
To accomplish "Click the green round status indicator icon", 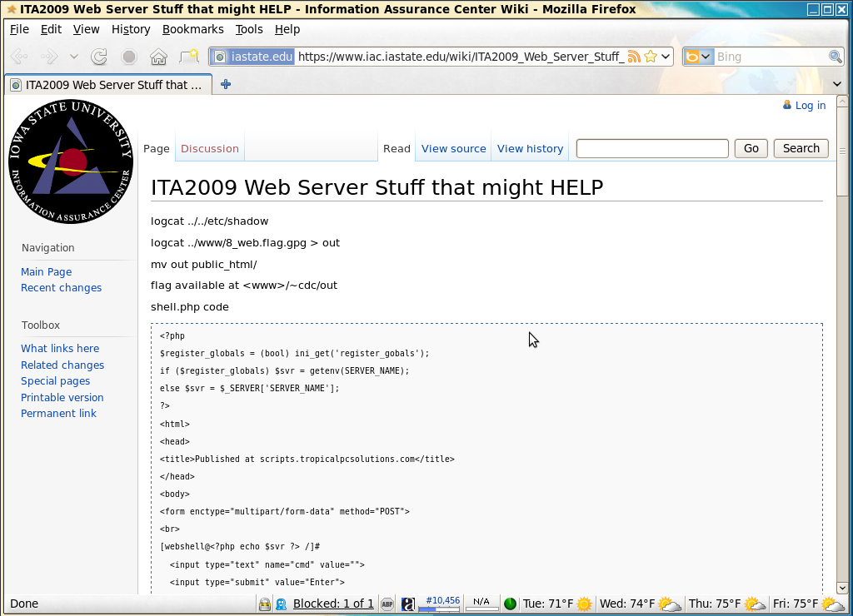I will (510, 604).
